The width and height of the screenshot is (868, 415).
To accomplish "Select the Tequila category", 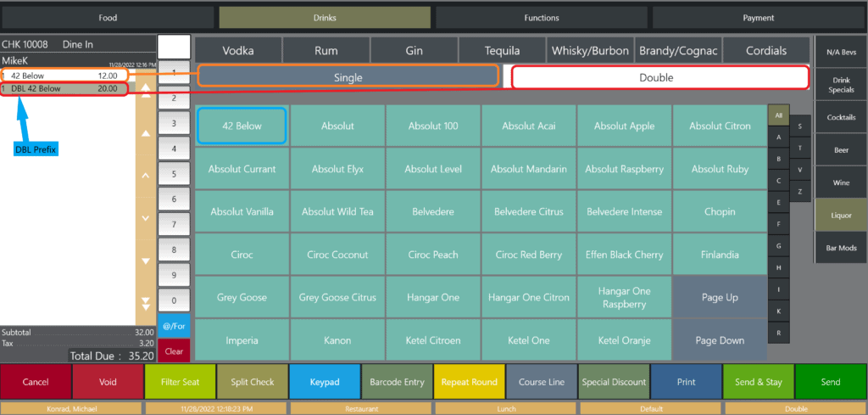I will [502, 50].
